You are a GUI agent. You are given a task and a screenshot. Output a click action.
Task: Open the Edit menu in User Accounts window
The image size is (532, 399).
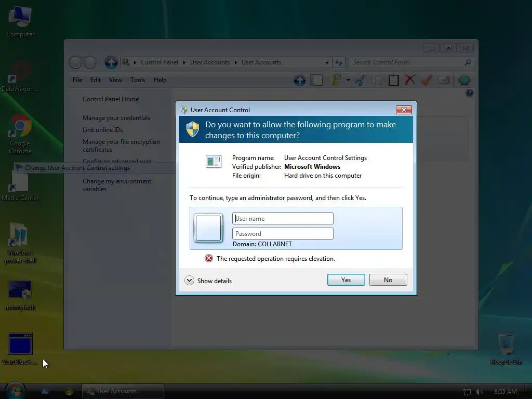(96, 80)
